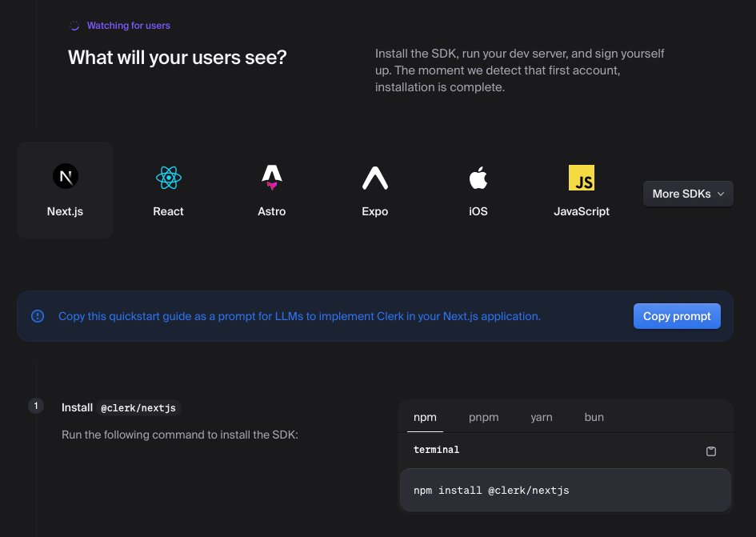Switch to the npm tab

[425, 417]
